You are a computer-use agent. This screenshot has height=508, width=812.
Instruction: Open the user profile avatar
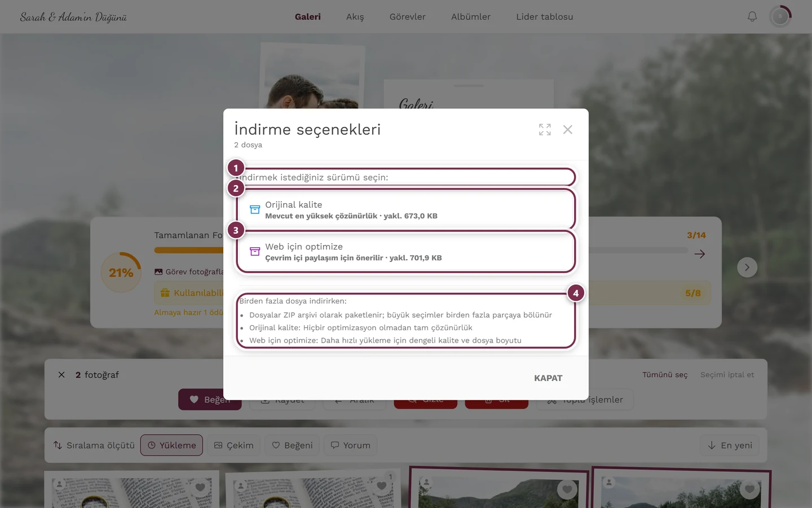(x=780, y=17)
